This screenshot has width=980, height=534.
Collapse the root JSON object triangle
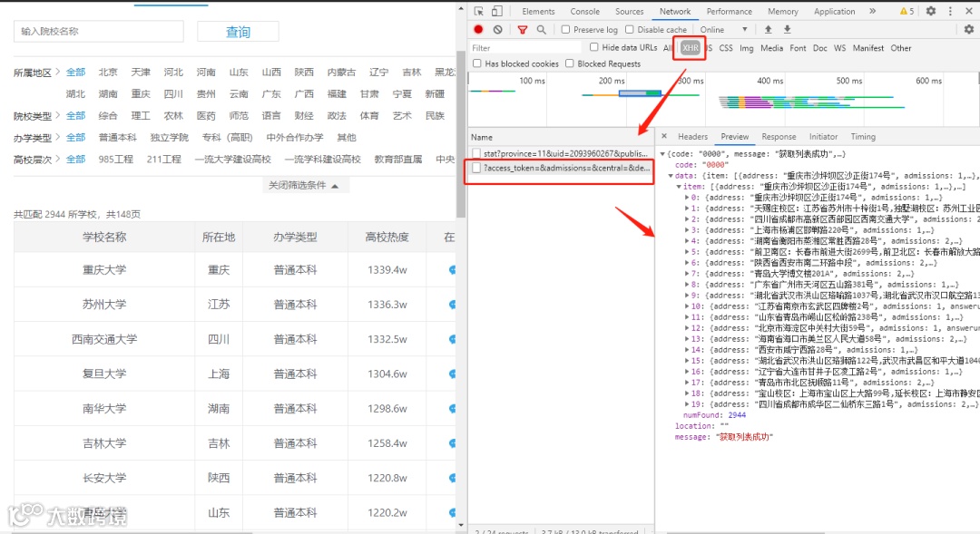tap(662, 153)
